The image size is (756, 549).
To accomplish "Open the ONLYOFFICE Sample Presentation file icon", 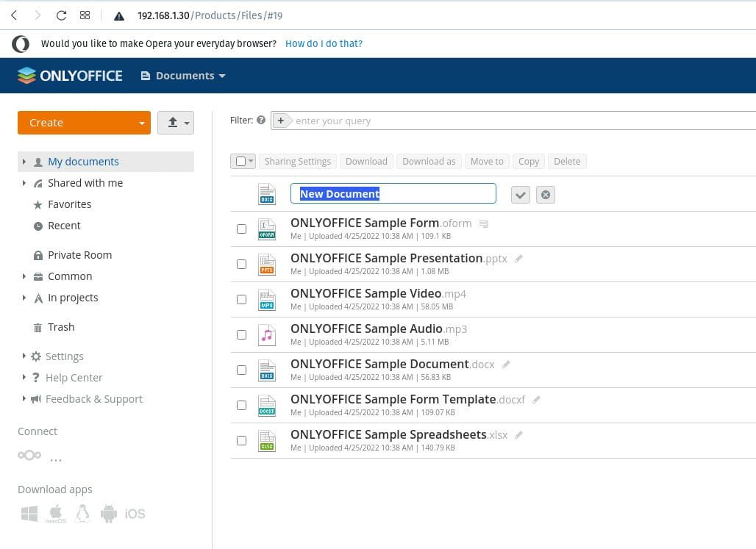I will coord(266,264).
